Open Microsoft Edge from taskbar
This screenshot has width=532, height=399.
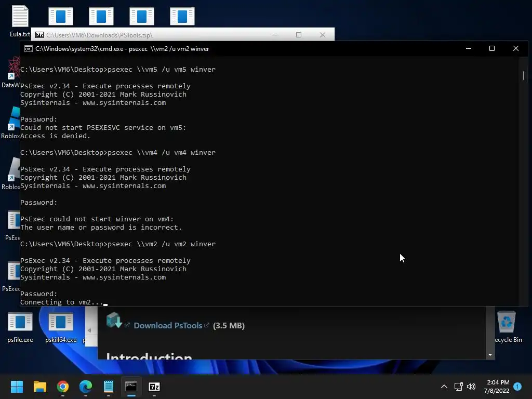pos(86,387)
